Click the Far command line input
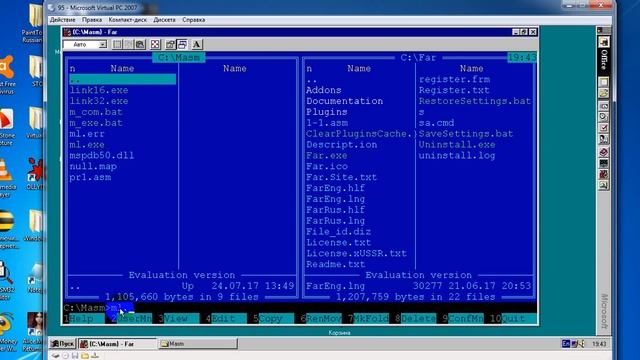Image resolution: width=640 pixels, height=360 pixels. click(300, 308)
